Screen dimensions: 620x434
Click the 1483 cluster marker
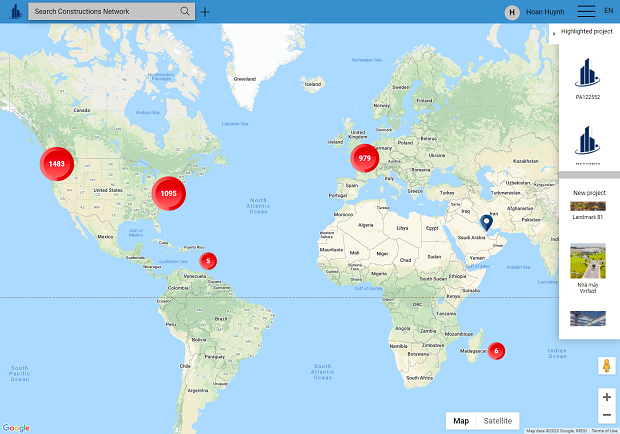tap(57, 164)
